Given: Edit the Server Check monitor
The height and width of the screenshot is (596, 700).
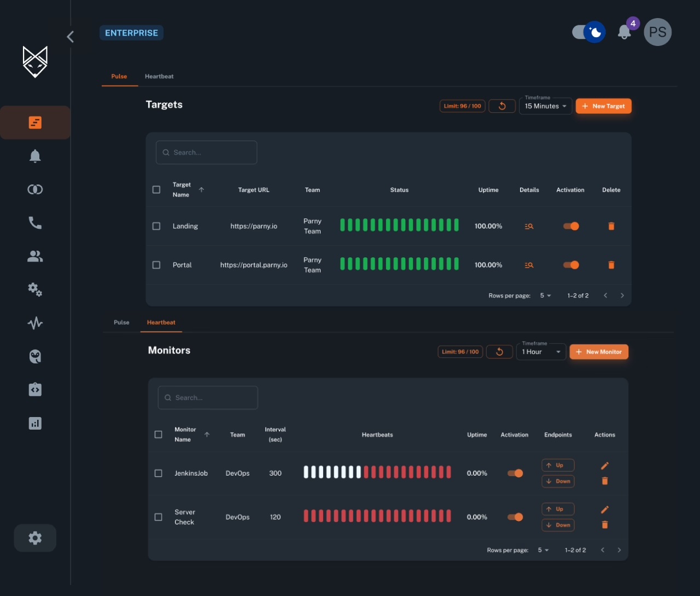Looking at the screenshot, I should (x=605, y=510).
